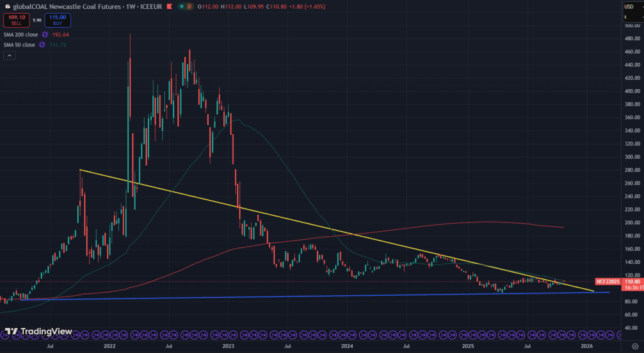Click the clock icon before the symbol name

[8, 6]
